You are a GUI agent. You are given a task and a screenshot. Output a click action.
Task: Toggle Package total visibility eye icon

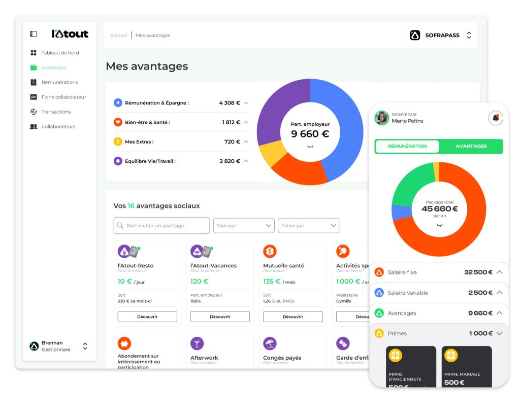[439, 225]
